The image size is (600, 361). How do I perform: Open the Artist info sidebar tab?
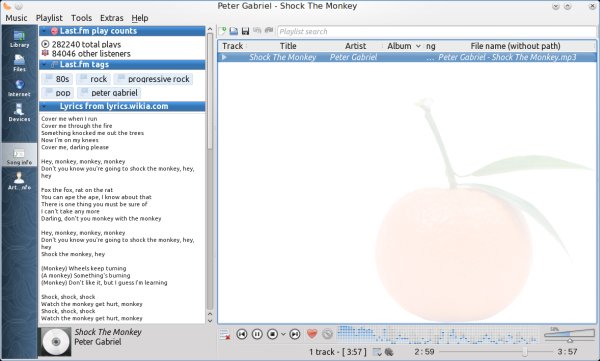pyautogui.click(x=20, y=181)
